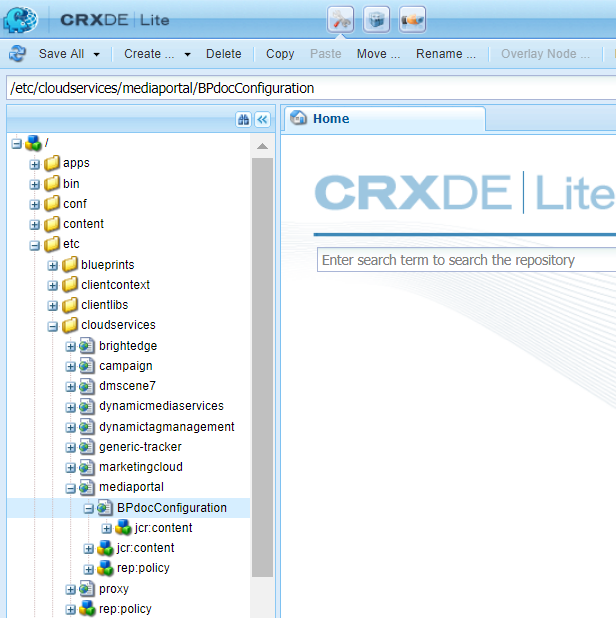This screenshot has height=618, width=616.
Task: Click the Save All button
Action: coord(61,54)
